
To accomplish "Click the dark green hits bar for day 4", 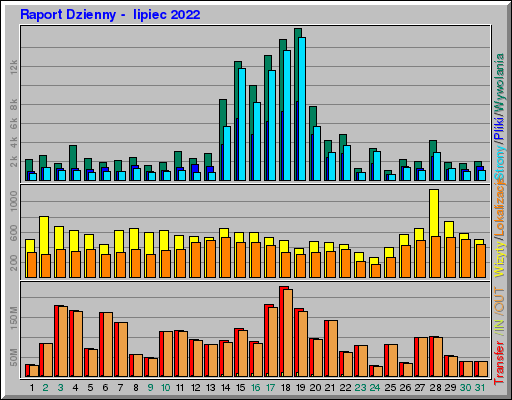I will 73,157.
